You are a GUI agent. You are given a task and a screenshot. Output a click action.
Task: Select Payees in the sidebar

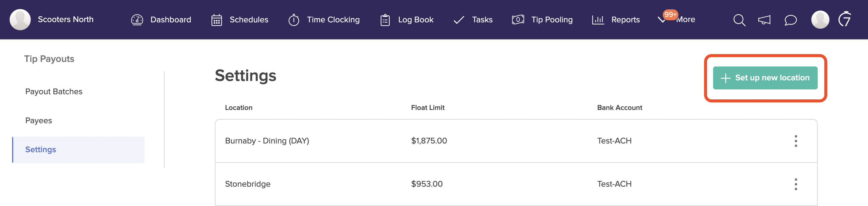(39, 121)
